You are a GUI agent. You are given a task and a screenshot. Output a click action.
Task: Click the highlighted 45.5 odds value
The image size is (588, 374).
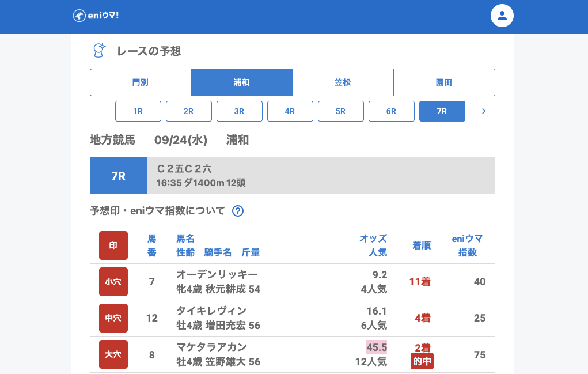377,347
